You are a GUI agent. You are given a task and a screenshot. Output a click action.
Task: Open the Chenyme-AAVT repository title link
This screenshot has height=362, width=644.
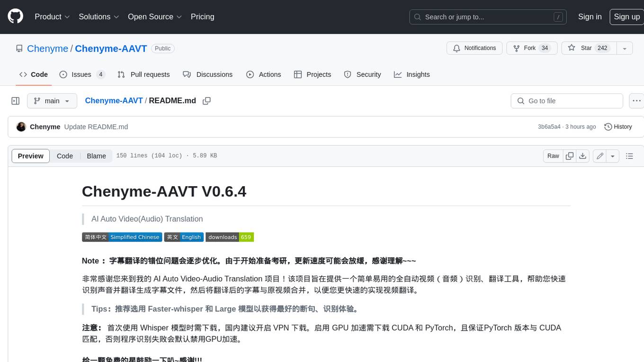click(x=111, y=48)
